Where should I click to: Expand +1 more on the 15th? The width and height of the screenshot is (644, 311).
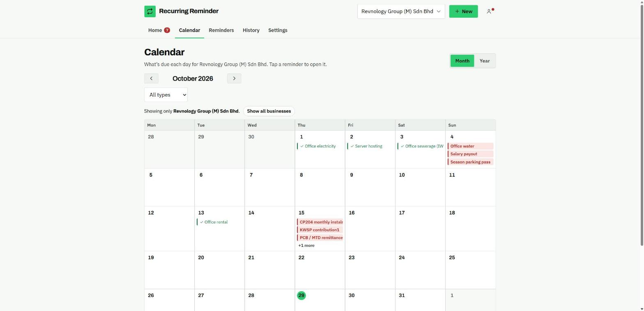click(306, 246)
